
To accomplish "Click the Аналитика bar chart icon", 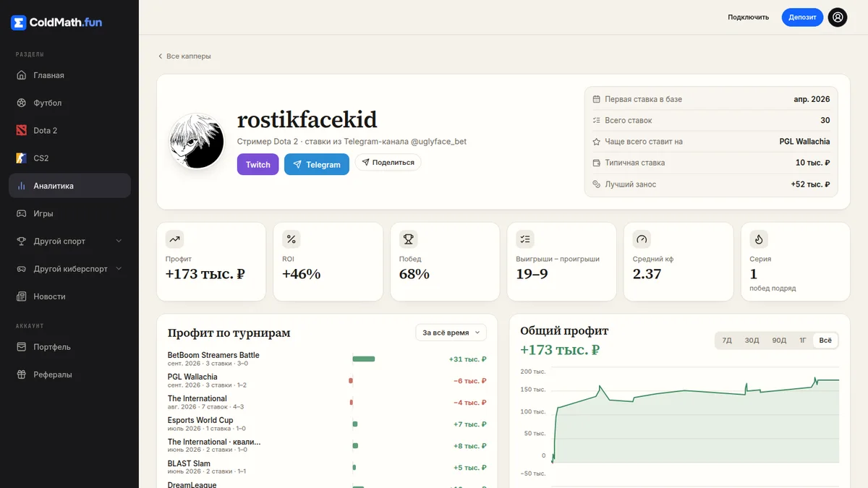I will click(x=20, y=186).
